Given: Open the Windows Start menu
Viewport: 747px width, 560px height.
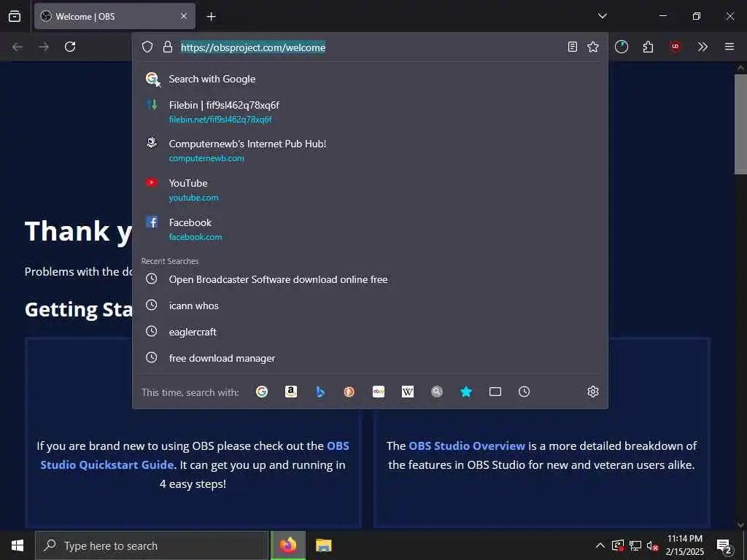Looking at the screenshot, I should 18,545.
